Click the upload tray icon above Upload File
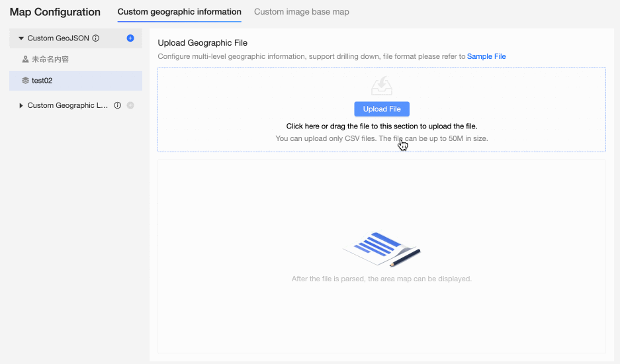Screen dimensions: 620x364 tap(382, 86)
